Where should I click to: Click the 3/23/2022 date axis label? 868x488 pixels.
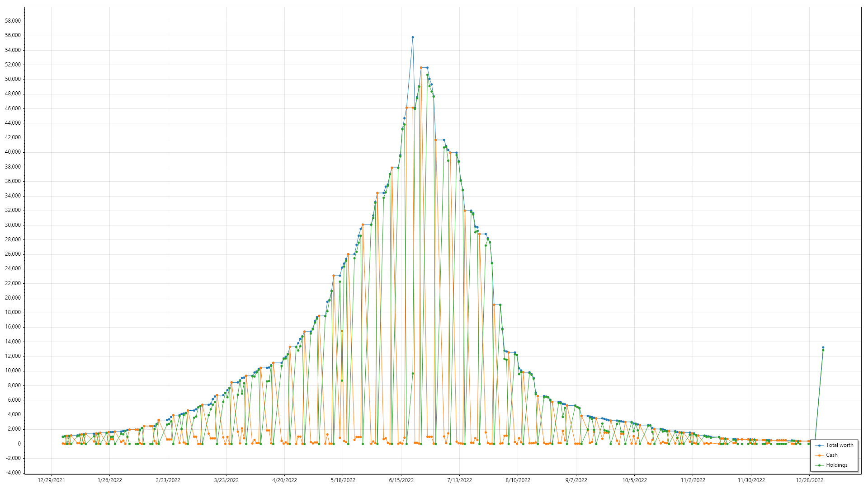(226, 480)
